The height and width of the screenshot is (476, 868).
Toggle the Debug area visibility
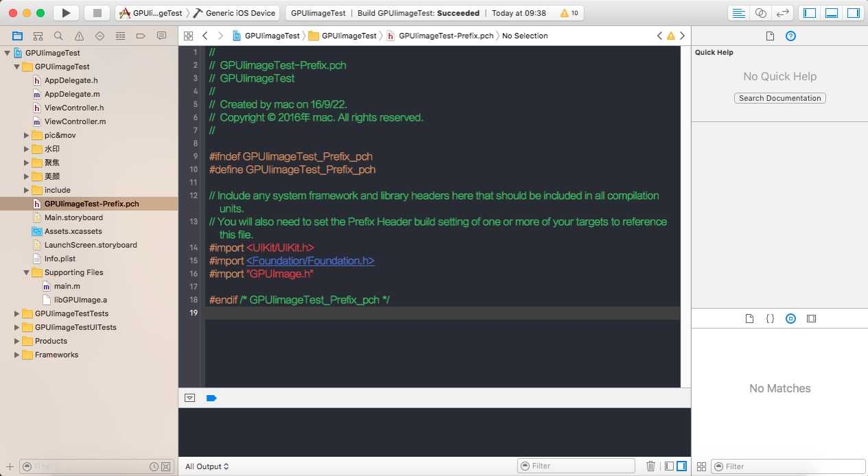[x=832, y=12]
